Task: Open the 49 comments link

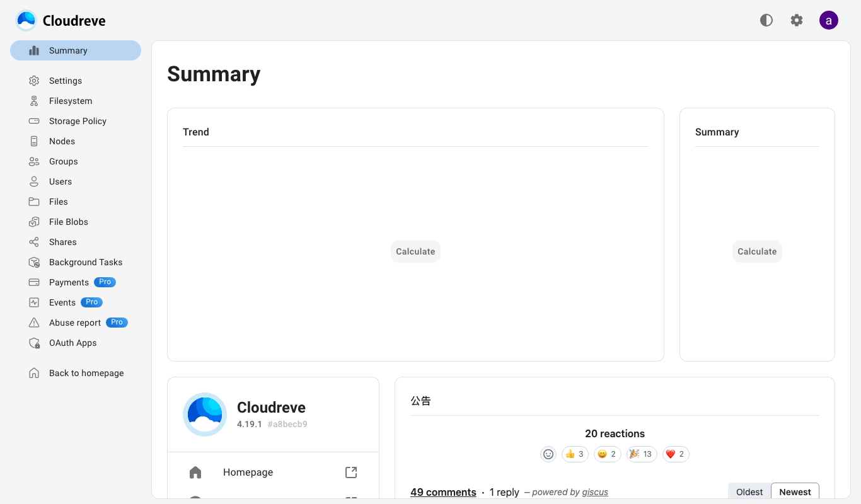Action: tap(443, 492)
